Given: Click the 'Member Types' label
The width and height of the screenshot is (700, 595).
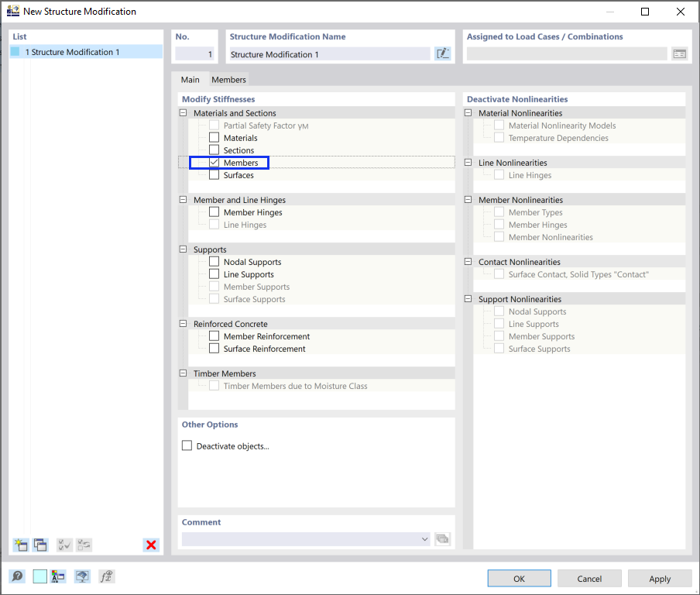Looking at the screenshot, I should tap(535, 212).
